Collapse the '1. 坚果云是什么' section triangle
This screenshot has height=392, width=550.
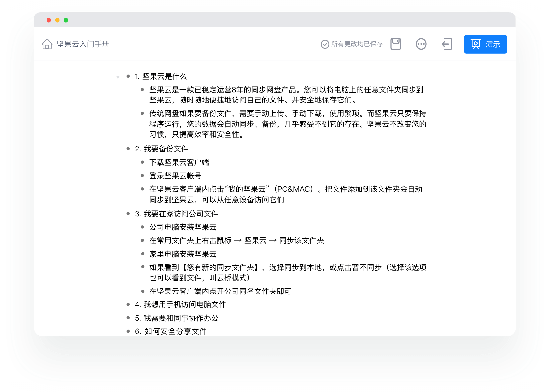pos(118,77)
